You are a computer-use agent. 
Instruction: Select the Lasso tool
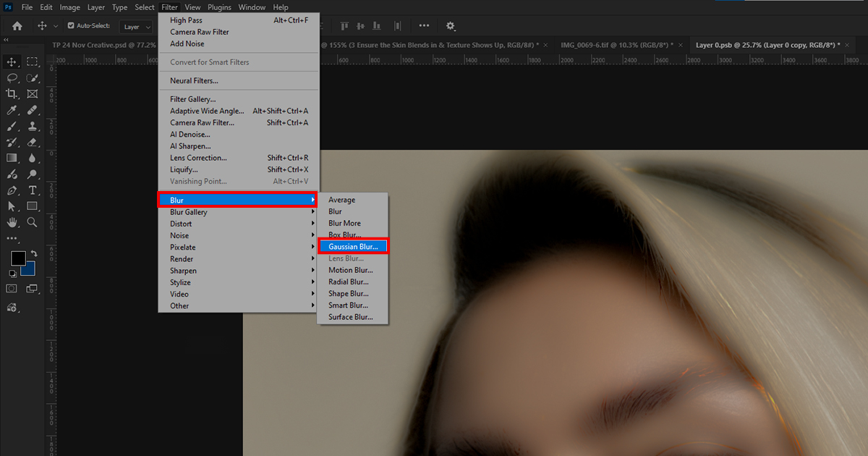(x=12, y=78)
